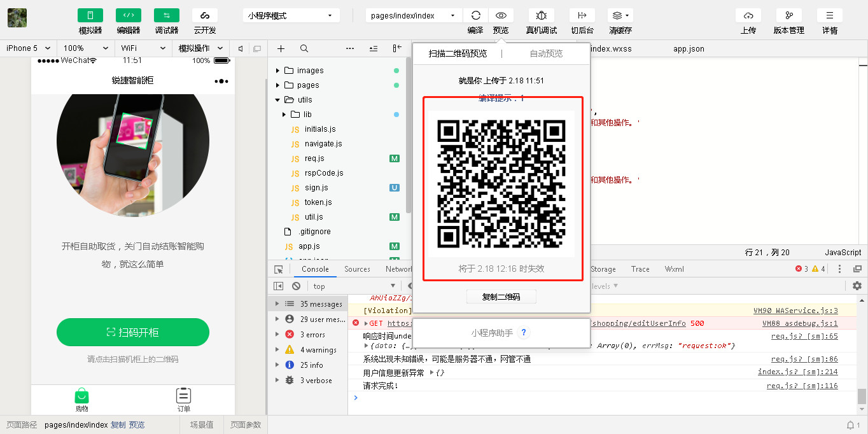Screen dimensions: 868x434
Task: Click the scan to open cabinet (扫码开柜) button
Action: click(133, 332)
